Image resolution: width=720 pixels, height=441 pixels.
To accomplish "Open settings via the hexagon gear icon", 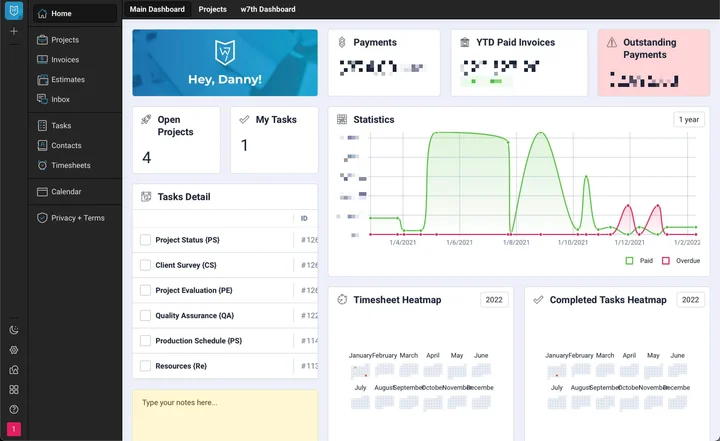I will 14,350.
